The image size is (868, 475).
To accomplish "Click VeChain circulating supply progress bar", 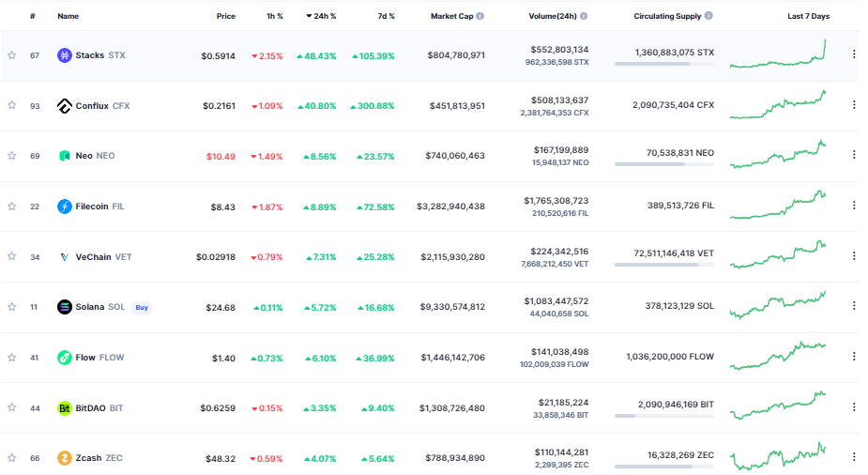I will tap(664, 265).
